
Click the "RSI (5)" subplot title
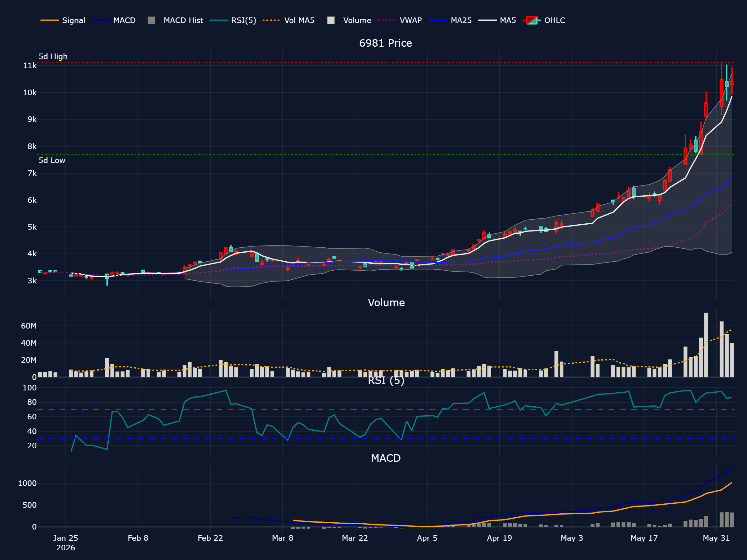386,380
